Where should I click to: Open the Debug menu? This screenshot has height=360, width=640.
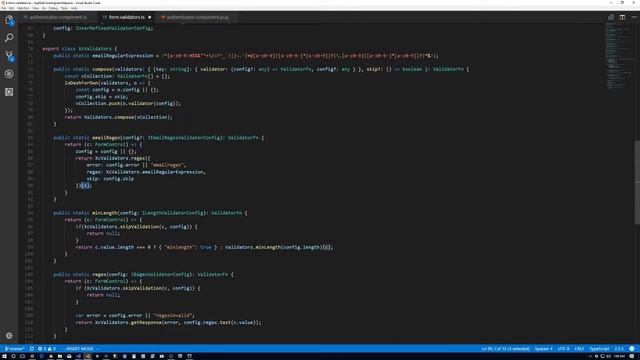click(x=53, y=8)
